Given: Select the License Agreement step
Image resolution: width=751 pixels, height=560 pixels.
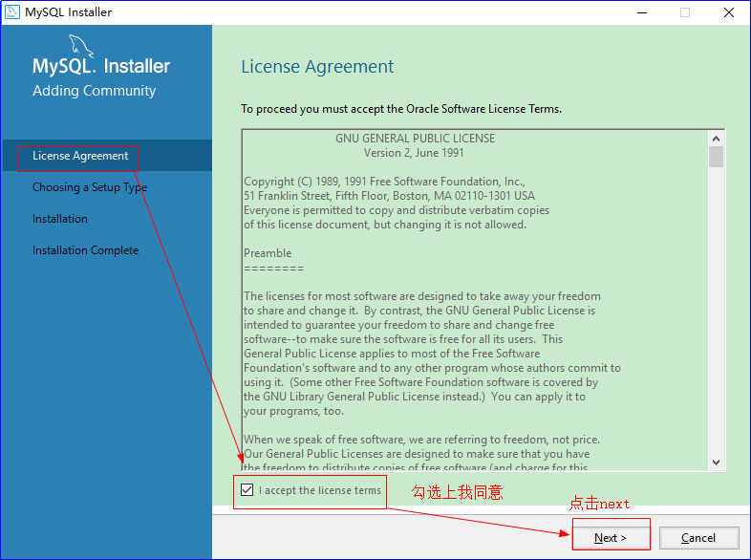Looking at the screenshot, I should point(80,156).
